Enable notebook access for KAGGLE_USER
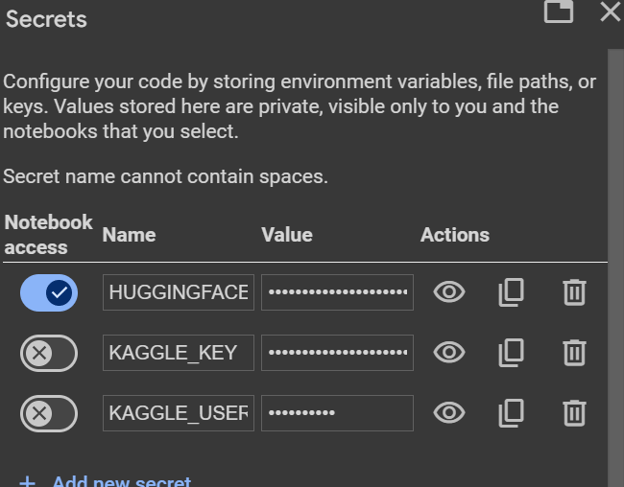This screenshot has height=487, width=624. click(49, 414)
